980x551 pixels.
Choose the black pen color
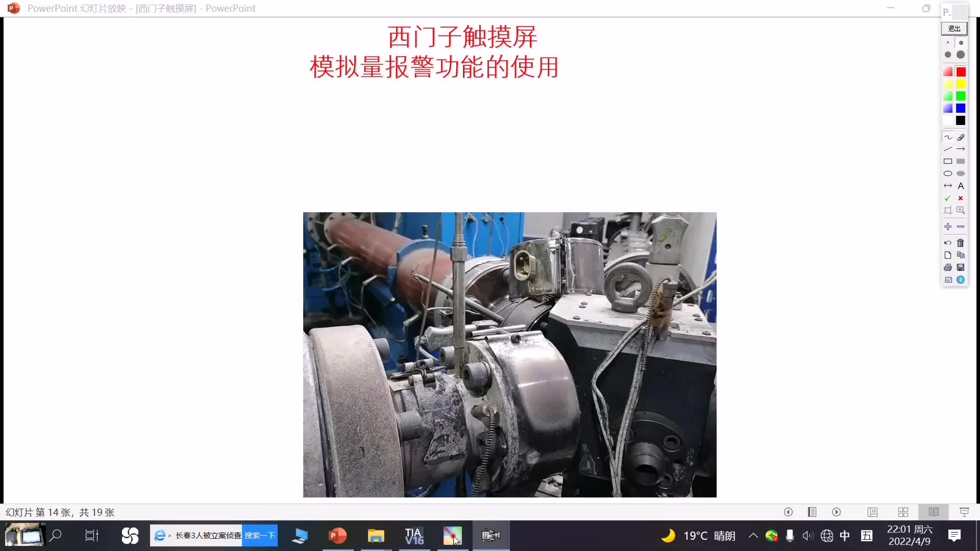[961, 120]
